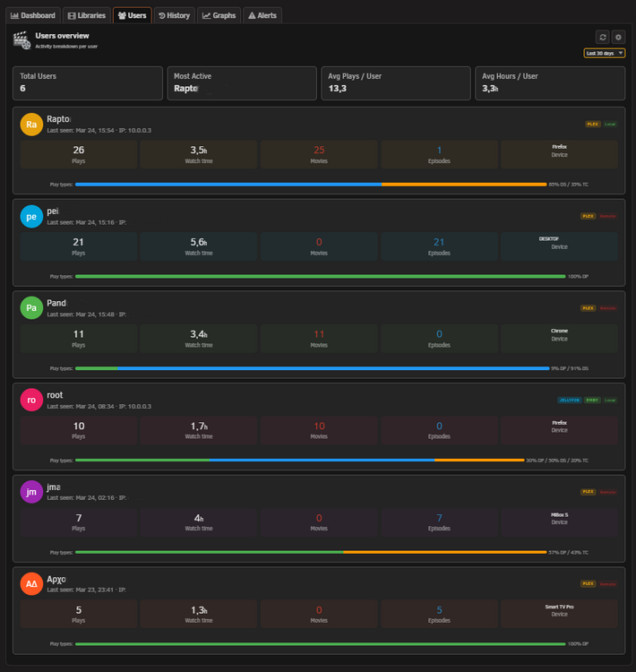The image size is (636, 672).
Task: Click the JELLYFIN badge on root
Action: coord(569,400)
